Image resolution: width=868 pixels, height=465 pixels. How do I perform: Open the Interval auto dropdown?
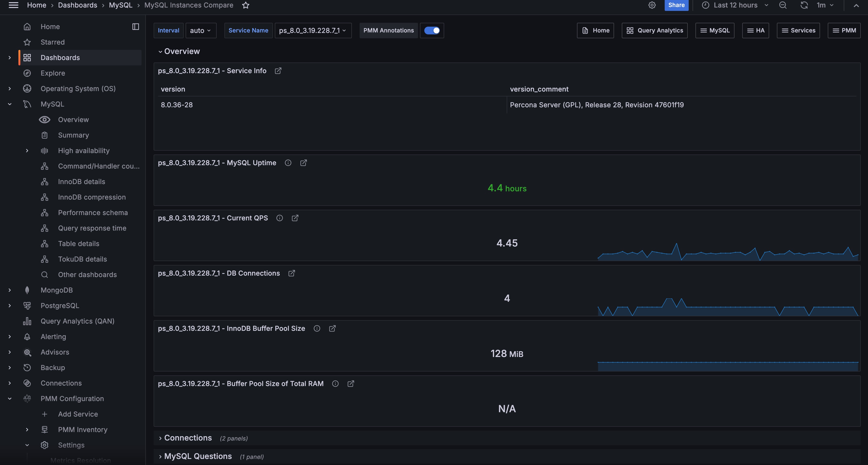click(x=200, y=31)
